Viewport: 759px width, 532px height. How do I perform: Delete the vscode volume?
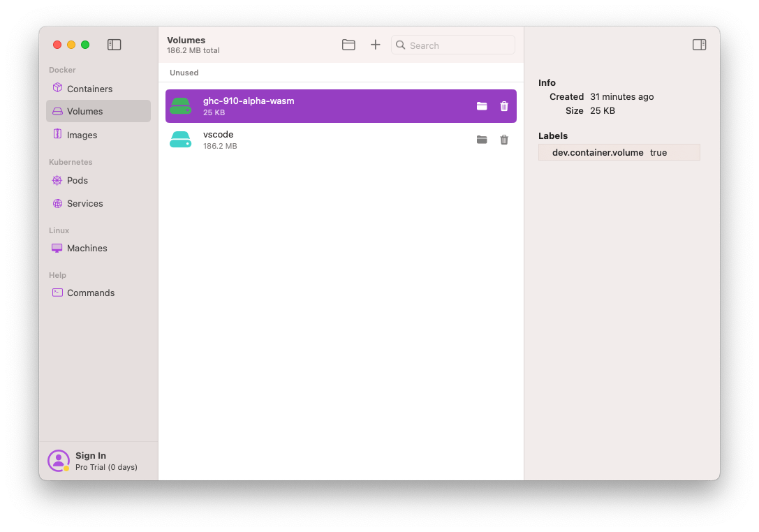504,140
